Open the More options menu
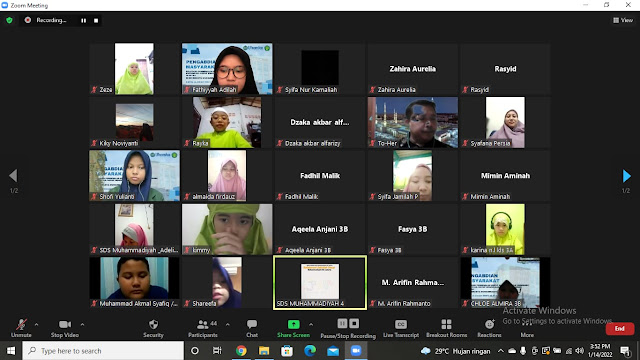The image size is (640, 360). click(x=527, y=328)
